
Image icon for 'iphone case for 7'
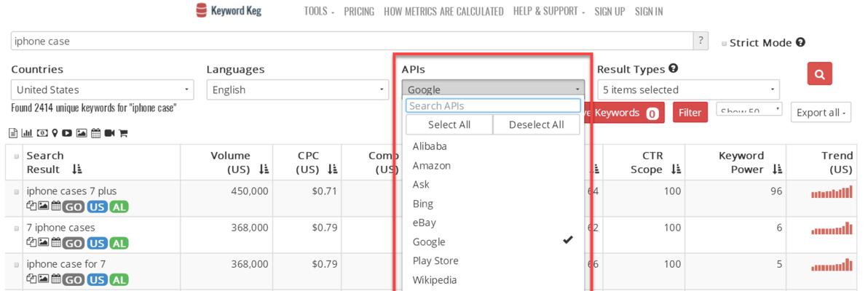coord(43,279)
